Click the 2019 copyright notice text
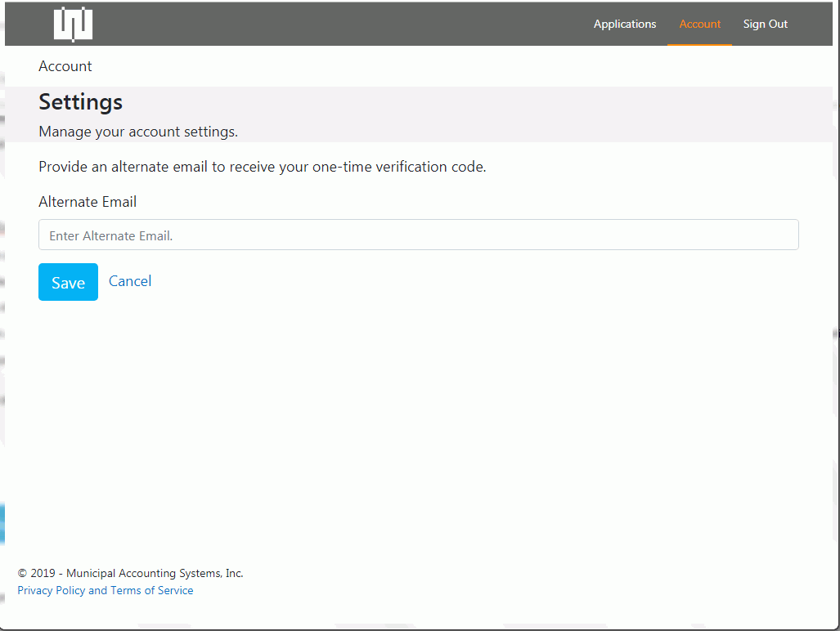The width and height of the screenshot is (840, 631). pos(130,573)
